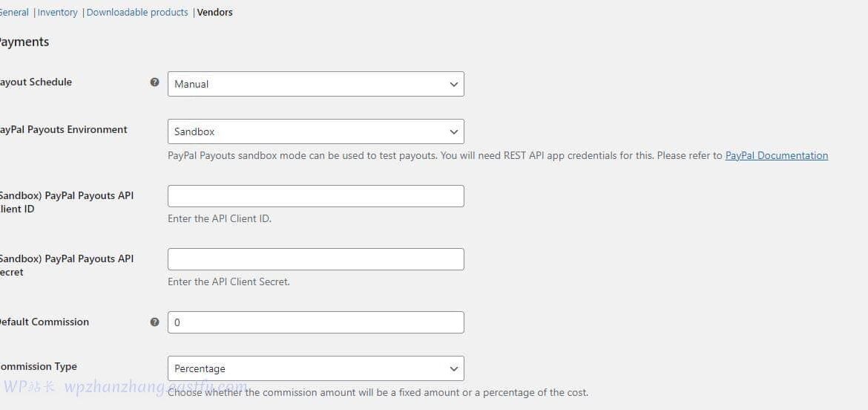The image size is (868, 410).
Task: Go to the Inventory tab
Action: coord(57,13)
